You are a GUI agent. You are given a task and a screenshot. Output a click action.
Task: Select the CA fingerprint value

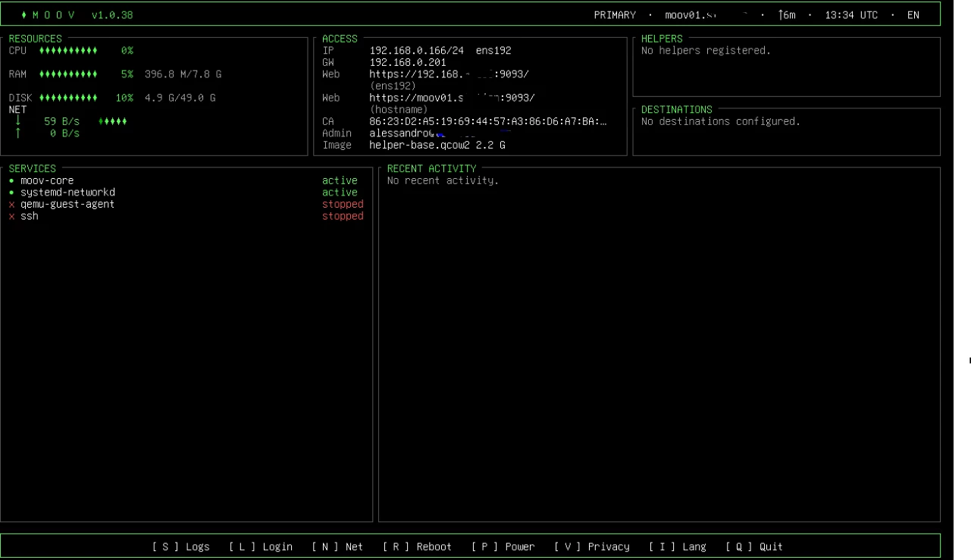pyautogui.click(x=488, y=121)
